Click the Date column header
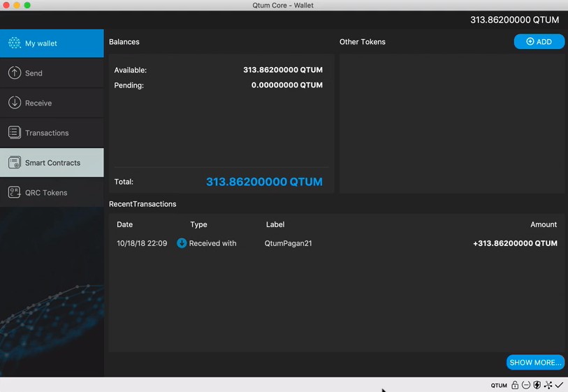Screen dimensions: 568x392 (124, 224)
